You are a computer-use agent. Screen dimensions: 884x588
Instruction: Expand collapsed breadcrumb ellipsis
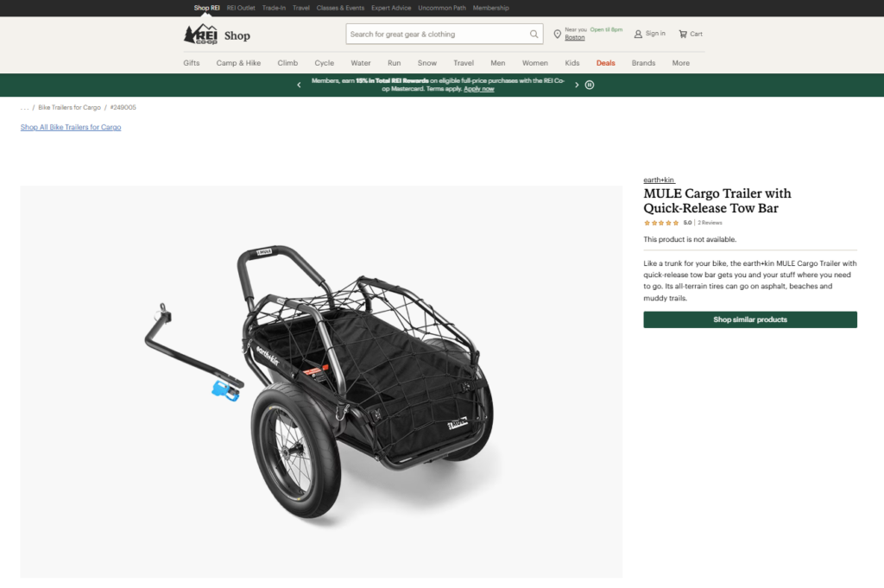[x=25, y=108]
